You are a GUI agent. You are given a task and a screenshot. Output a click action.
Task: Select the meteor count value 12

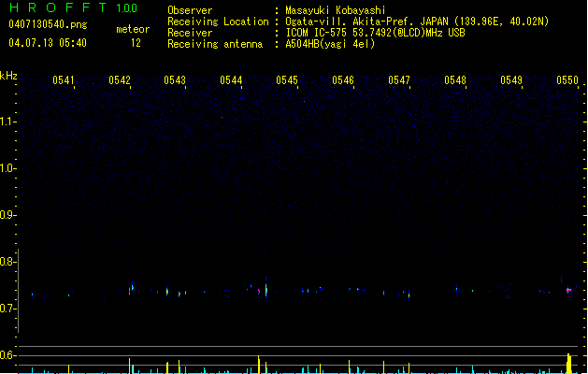[136, 43]
